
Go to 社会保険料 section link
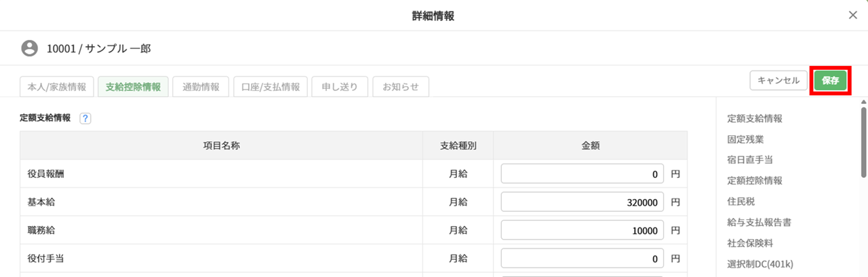(749, 243)
